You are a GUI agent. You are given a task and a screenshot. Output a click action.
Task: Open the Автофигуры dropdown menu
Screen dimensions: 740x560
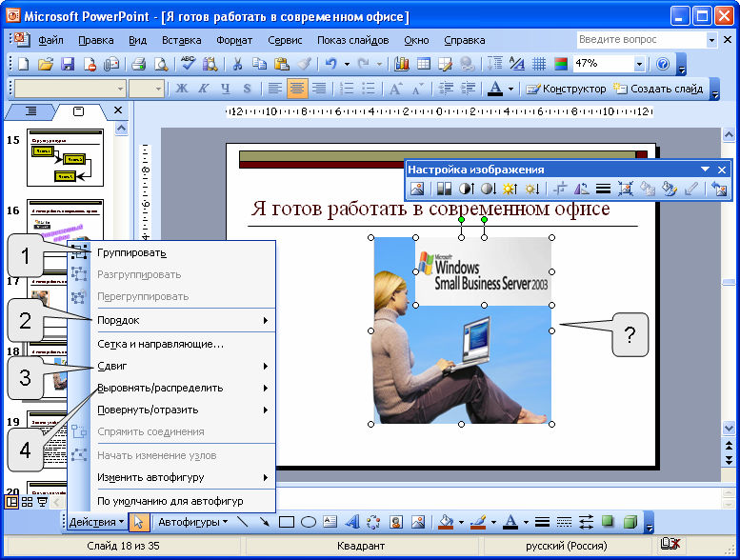point(193,522)
